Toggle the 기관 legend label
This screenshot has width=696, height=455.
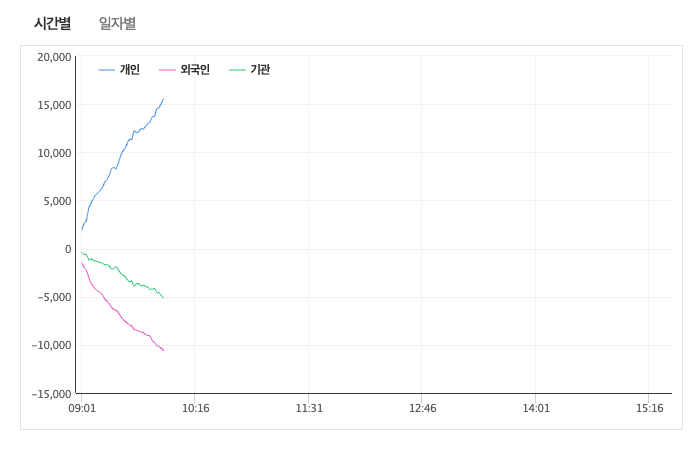pyautogui.click(x=260, y=70)
